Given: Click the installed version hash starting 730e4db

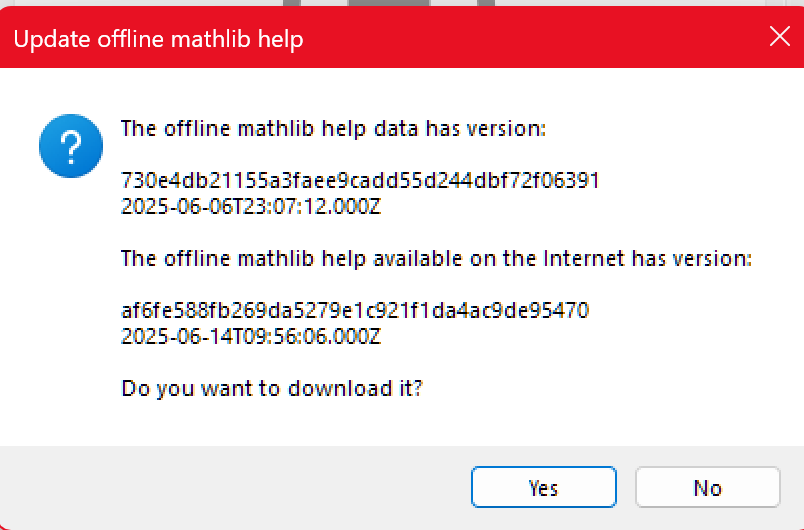Looking at the screenshot, I should [359, 180].
